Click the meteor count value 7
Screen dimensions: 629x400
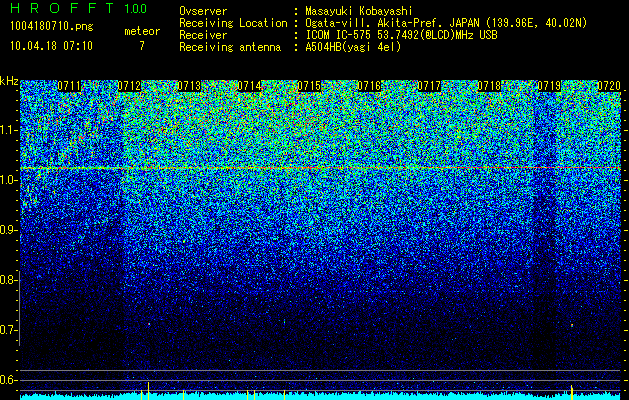pos(142,46)
